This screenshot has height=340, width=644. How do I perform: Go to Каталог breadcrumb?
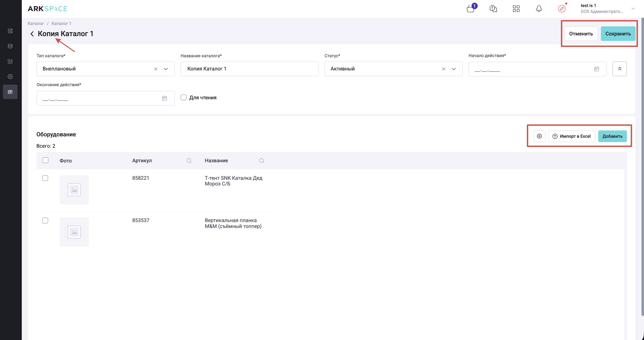[x=36, y=24]
